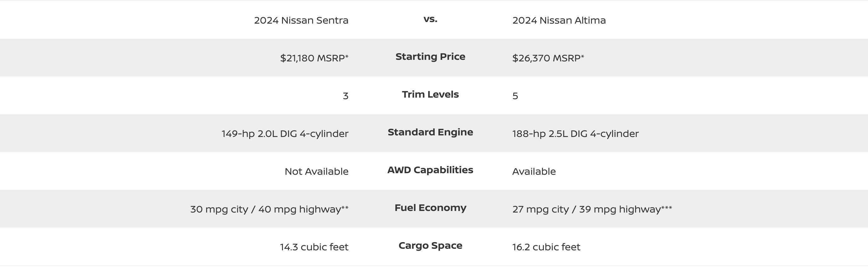Click the Altima AWD Available cell
The height and width of the screenshot is (267, 868).
tap(534, 172)
